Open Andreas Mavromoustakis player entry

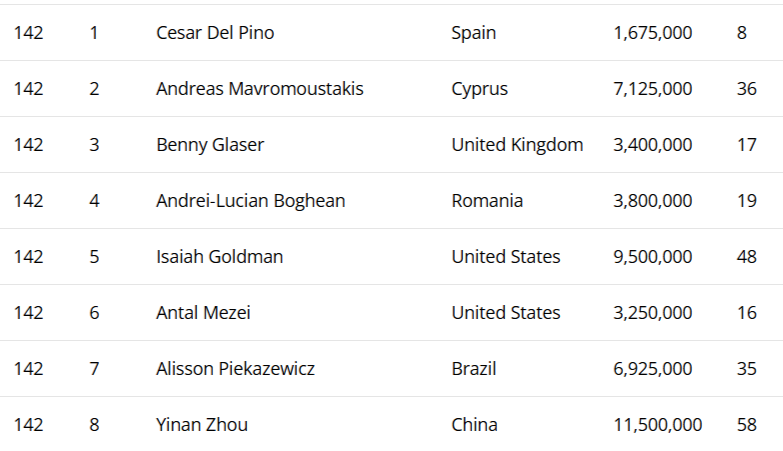point(259,89)
